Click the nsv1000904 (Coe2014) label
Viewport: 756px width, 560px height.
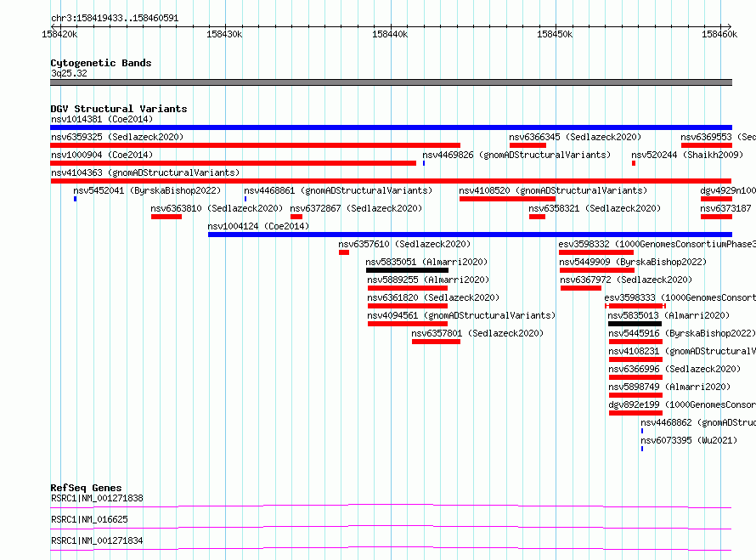(x=102, y=155)
